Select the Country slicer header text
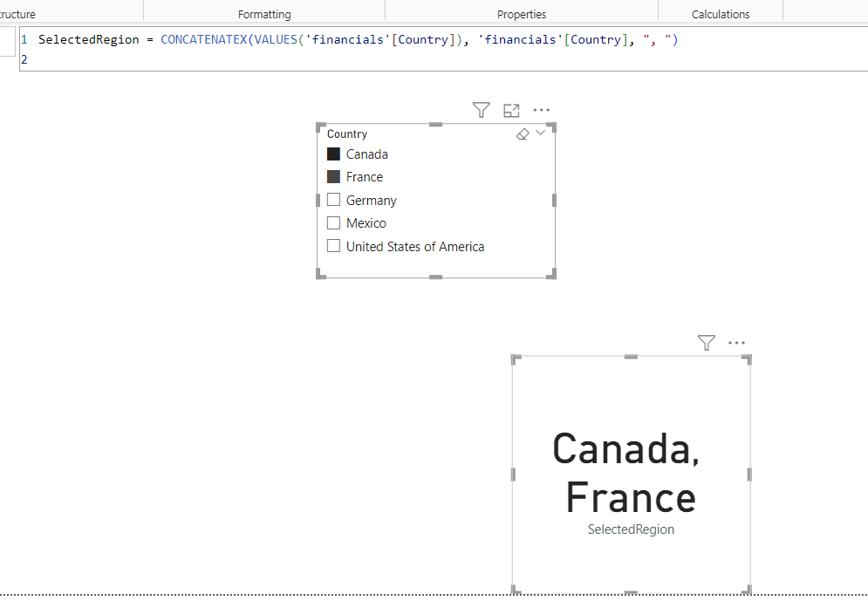Viewport: 868px width, 601px height. (347, 134)
